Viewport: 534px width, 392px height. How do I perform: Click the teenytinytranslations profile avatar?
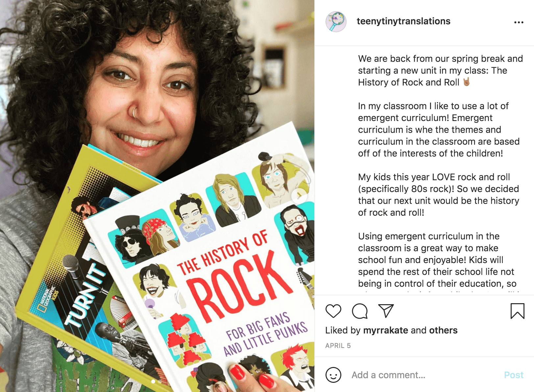[x=336, y=22]
